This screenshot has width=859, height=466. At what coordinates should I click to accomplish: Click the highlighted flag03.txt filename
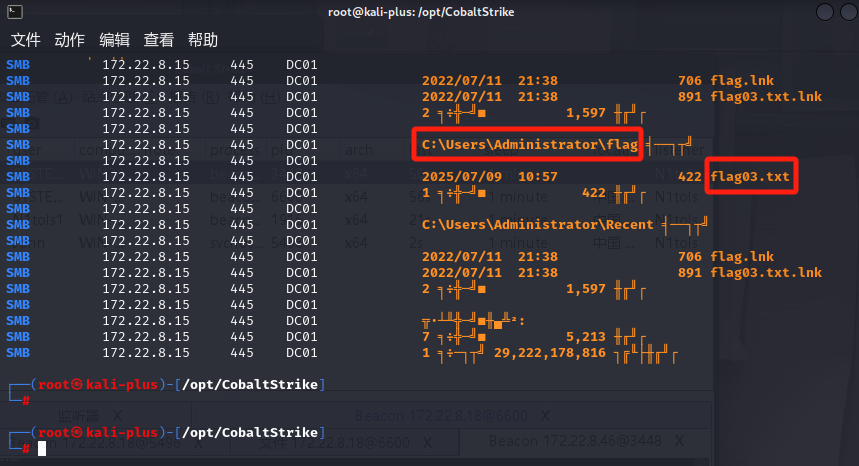pos(750,177)
